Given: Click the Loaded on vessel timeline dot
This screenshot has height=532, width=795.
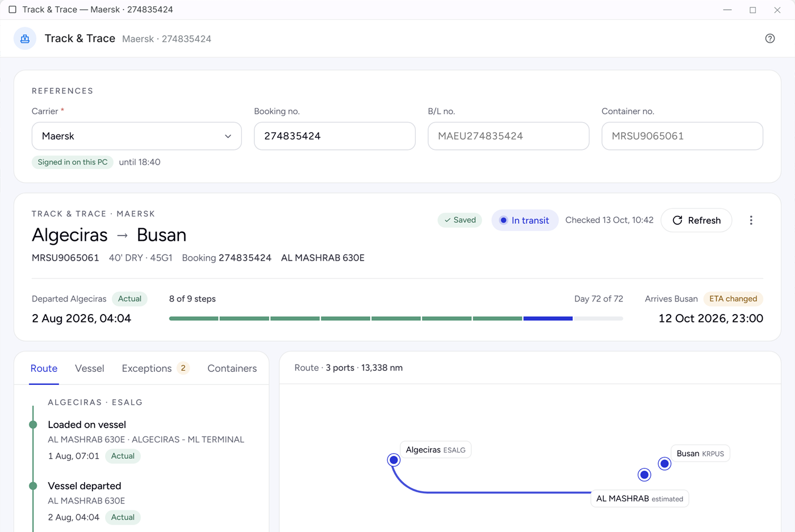Looking at the screenshot, I should (x=33, y=425).
